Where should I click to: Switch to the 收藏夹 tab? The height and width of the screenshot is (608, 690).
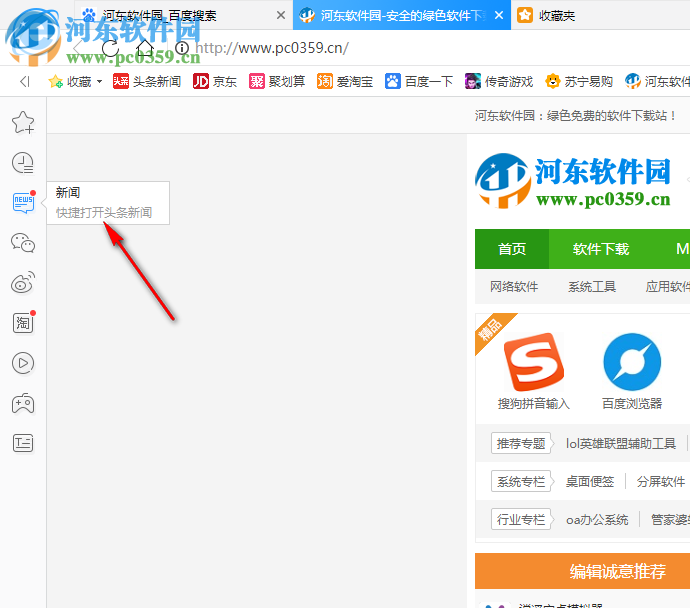pos(546,15)
